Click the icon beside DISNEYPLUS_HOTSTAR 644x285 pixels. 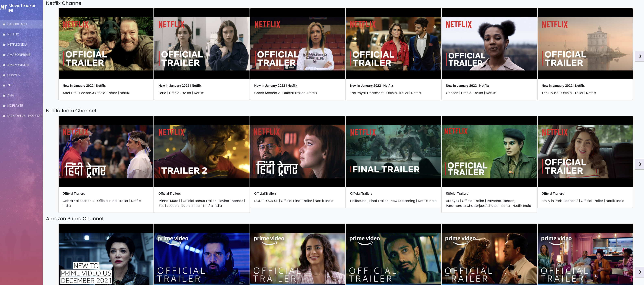4,116
